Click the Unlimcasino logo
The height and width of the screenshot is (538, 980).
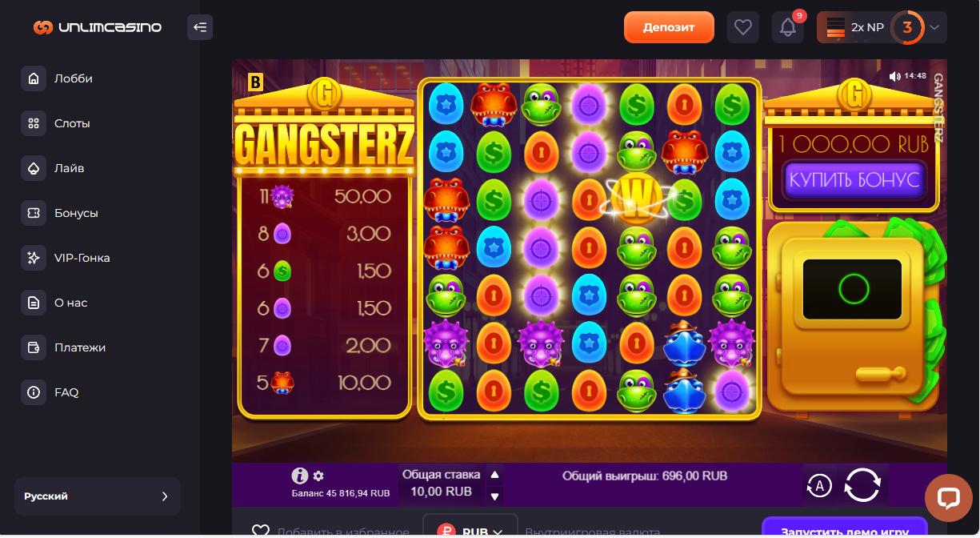98,27
